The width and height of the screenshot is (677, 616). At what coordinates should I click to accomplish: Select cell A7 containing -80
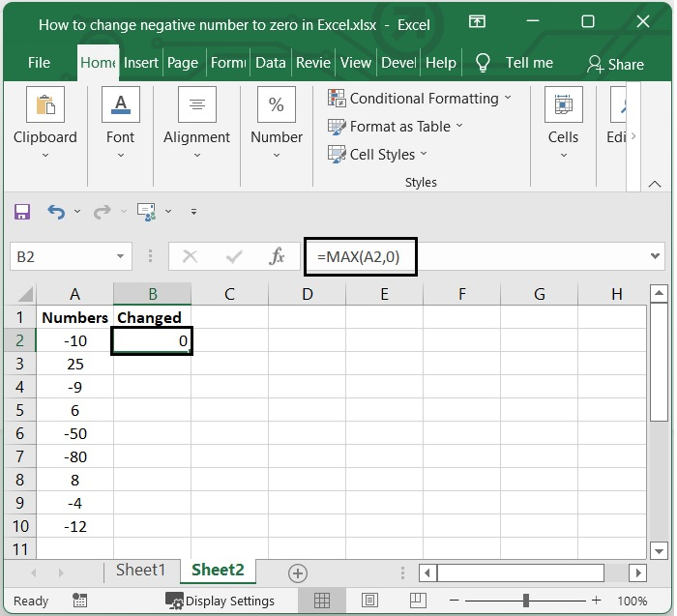[x=75, y=456]
